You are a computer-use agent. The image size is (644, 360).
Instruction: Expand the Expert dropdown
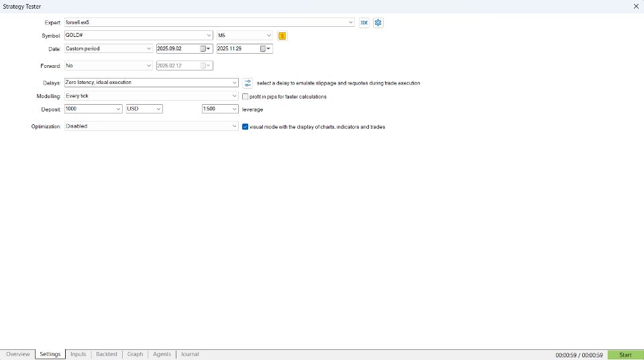click(x=351, y=22)
